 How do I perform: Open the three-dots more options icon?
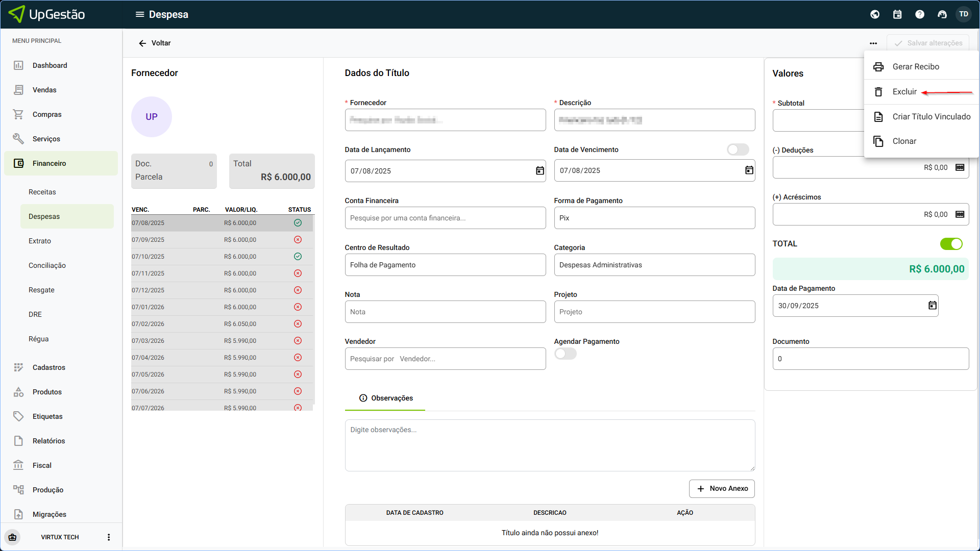coord(873,43)
